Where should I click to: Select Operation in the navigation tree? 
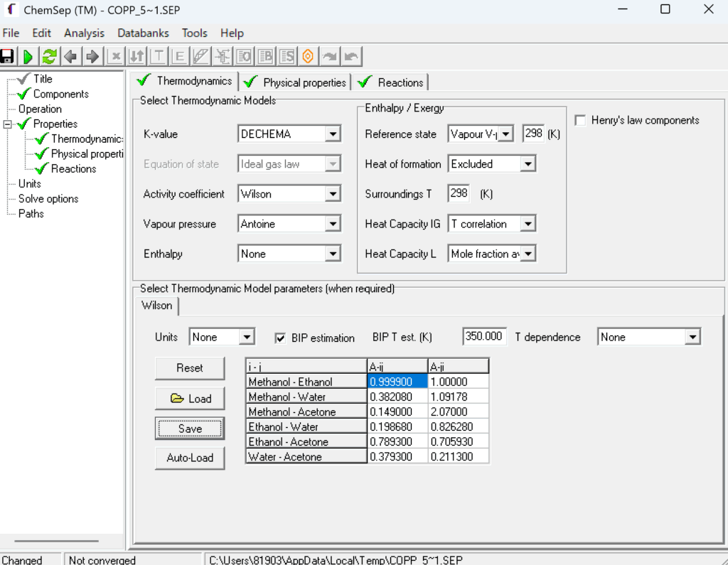coord(40,109)
